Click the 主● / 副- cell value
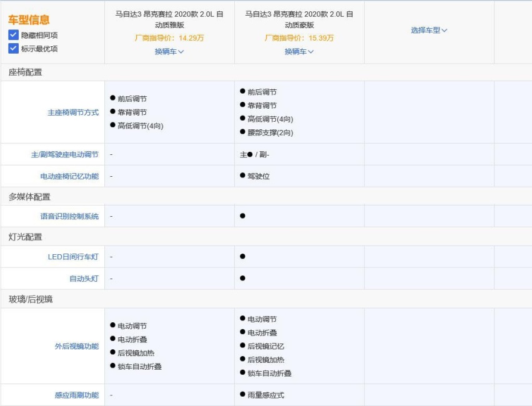Screen dimensions: 532x406 tap(255, 155)
